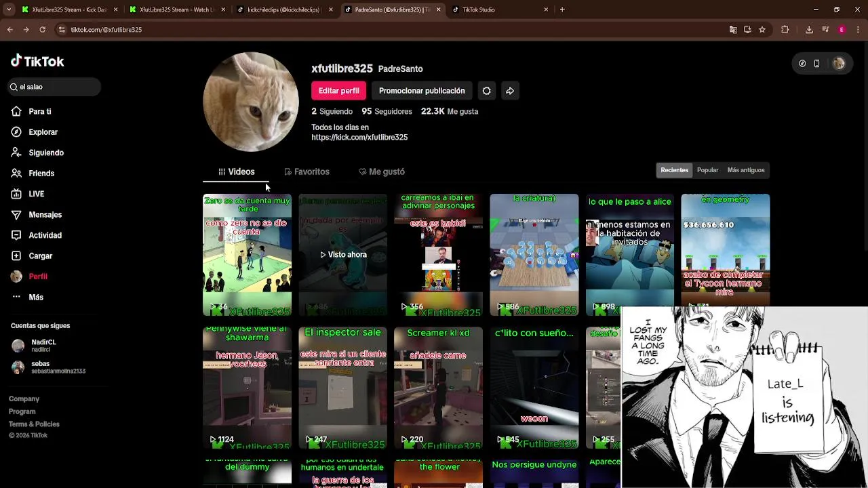Switch to 'XfutLibre325 Stream - Kick Das' browser tab
Image resolution: width=868 pixels, height=488 pixels.
pyautogui.click(x=69, y=9)
